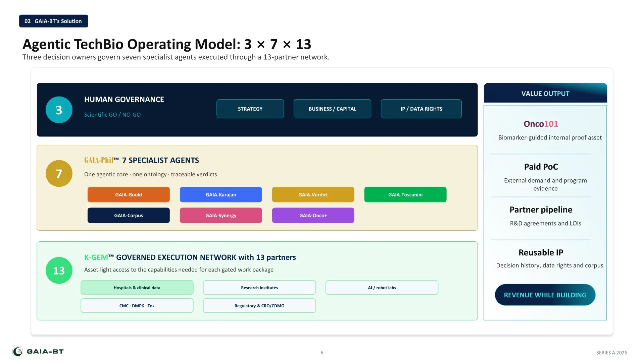Select Hospitals & clinical data partner box
The width and height of the screenshot is (644, 362).
tap(137, 288)
